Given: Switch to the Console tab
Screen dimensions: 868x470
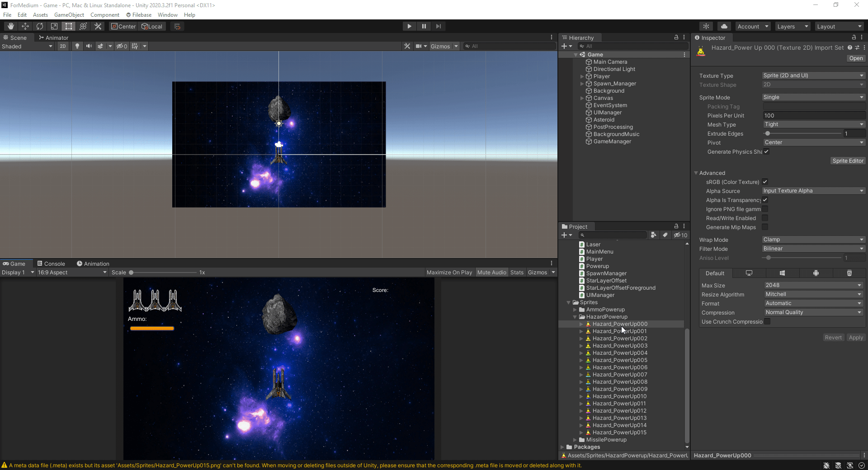Looking at the screenshot, I should click(51, 263).
